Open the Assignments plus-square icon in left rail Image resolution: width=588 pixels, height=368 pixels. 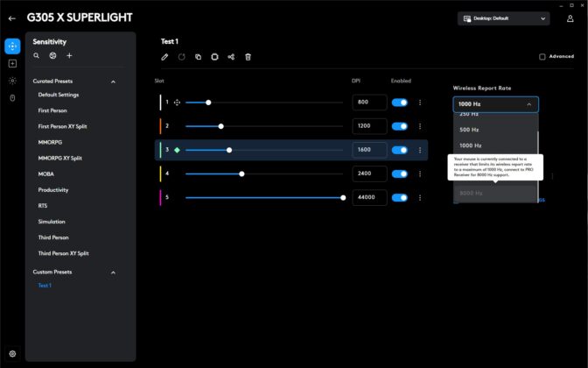(12, 63)
